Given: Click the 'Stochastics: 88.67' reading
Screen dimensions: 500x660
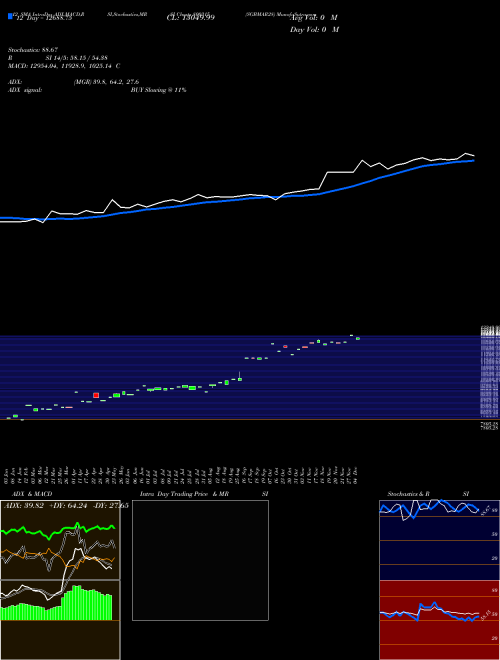Looking at the screenshot, I should 32,50.
